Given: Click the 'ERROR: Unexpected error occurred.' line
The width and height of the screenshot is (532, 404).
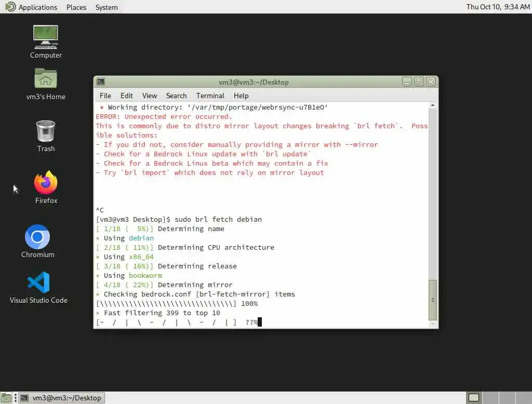Looking at the screenshot, I should click(x=164, y=117).
